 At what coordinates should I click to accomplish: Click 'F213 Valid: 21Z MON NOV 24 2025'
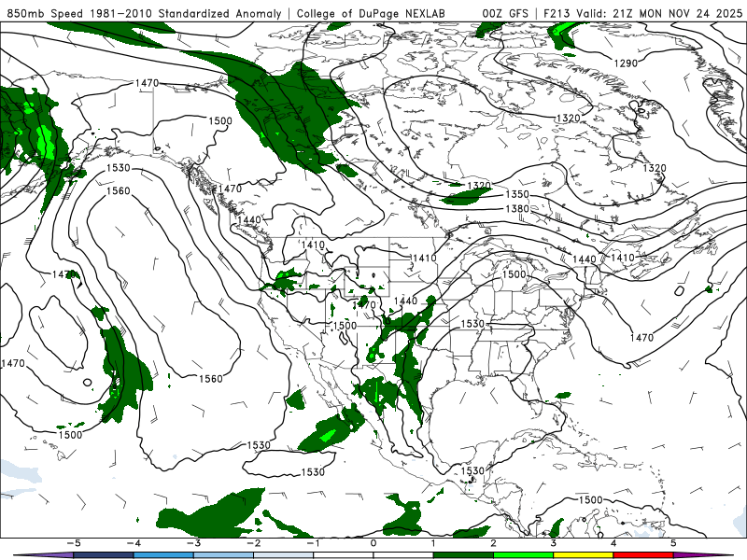tap(642, 13)
